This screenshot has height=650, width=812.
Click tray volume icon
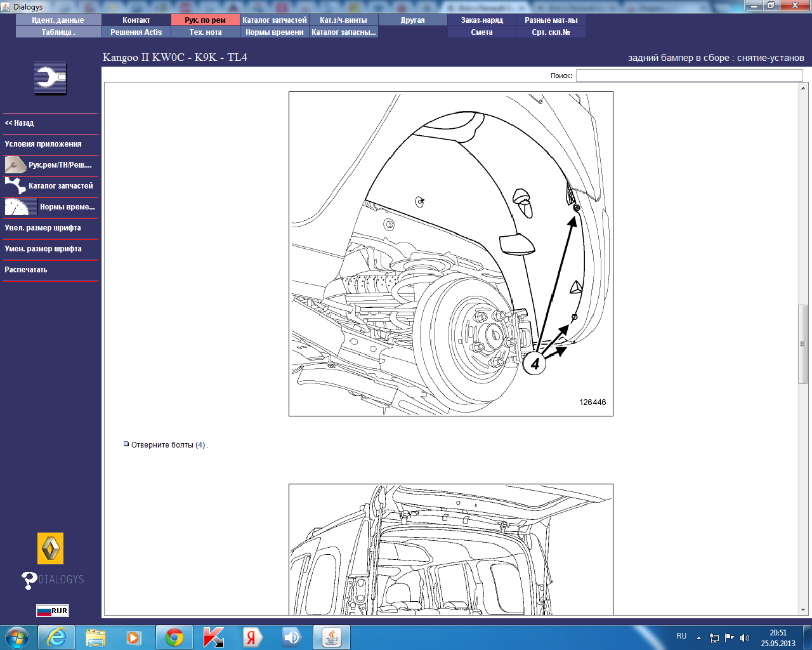tap(745, 637)
